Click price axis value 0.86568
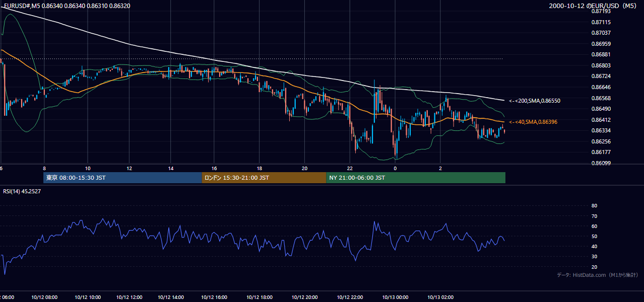Screen dimensions: 644x302 (601, 98)
